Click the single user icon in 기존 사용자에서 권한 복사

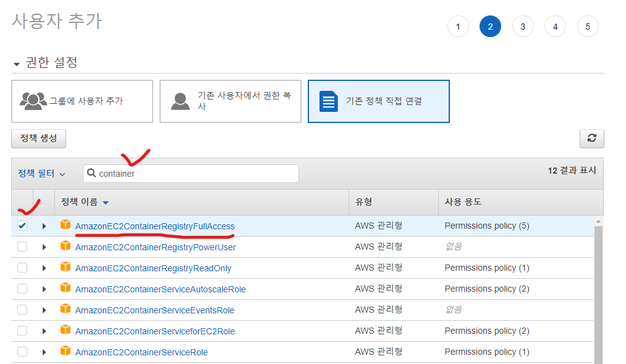(180, 101)
